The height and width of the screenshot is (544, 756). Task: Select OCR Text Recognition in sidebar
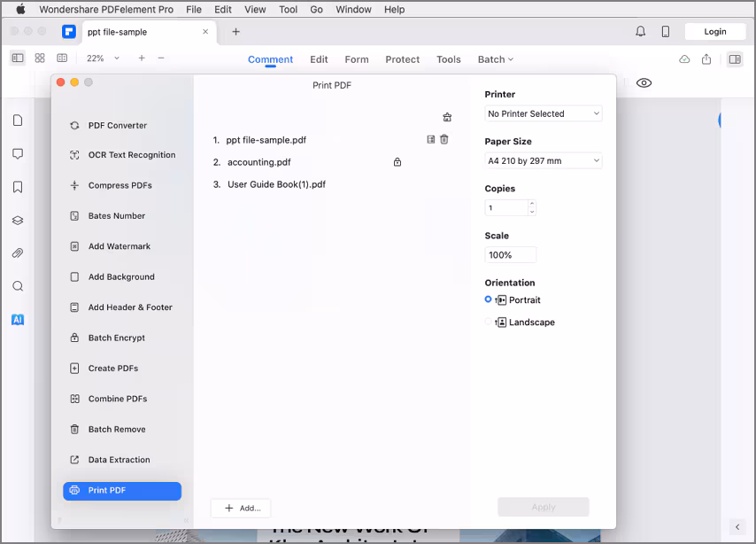[122, 155]
